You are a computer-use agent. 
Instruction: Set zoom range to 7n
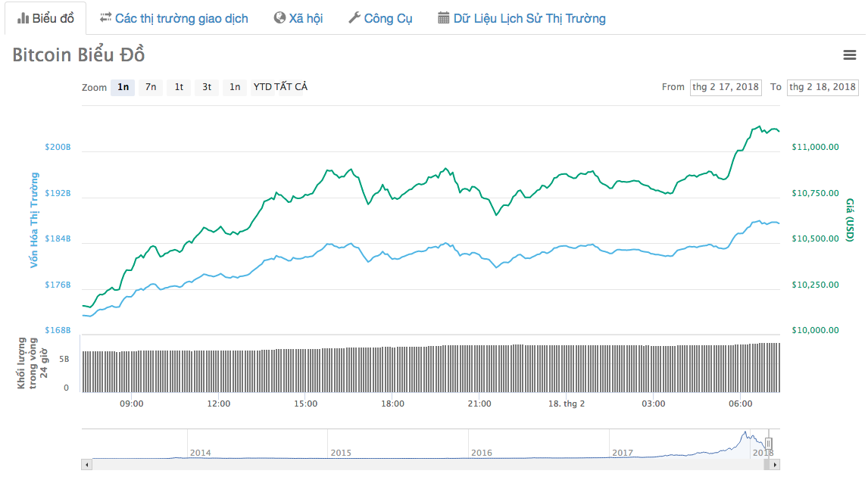[x=151, y=87]
